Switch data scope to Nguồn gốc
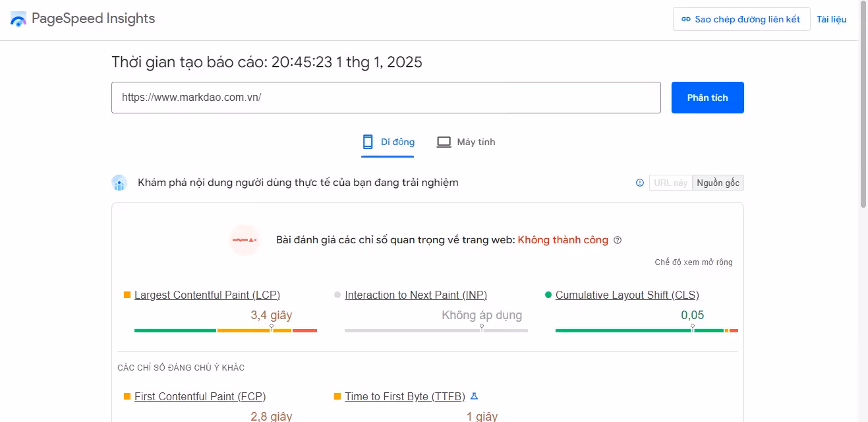 (718, 183)
